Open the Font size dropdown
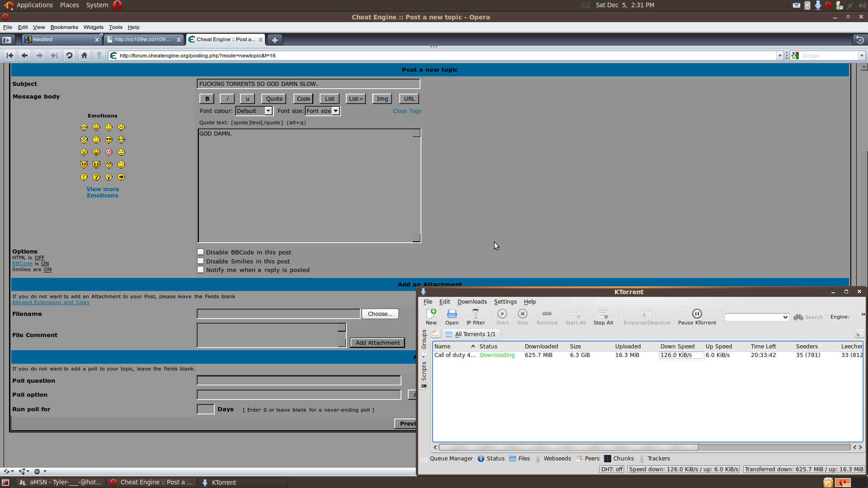This screenshot has height=488, width=868. coord(323,111)
